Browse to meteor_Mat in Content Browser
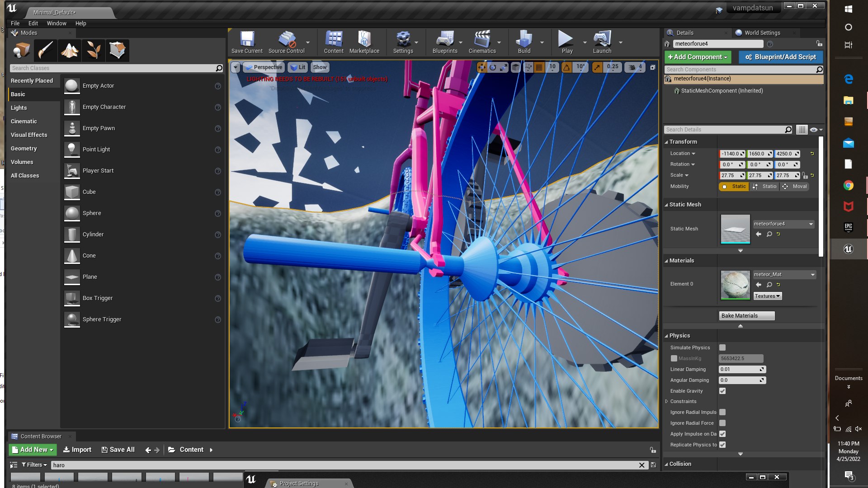Image resolution: width=868 pixels, height=488 pixels. [x=769, y=285]
